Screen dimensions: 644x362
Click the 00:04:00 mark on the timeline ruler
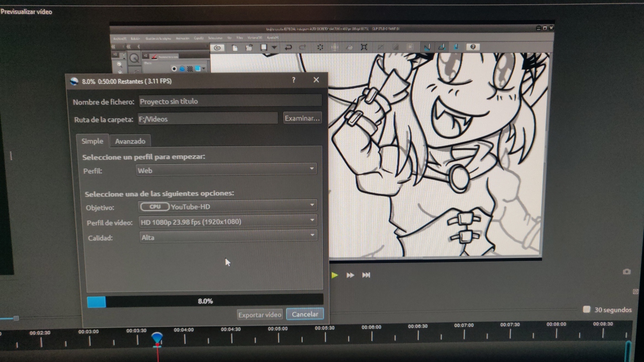184,330
